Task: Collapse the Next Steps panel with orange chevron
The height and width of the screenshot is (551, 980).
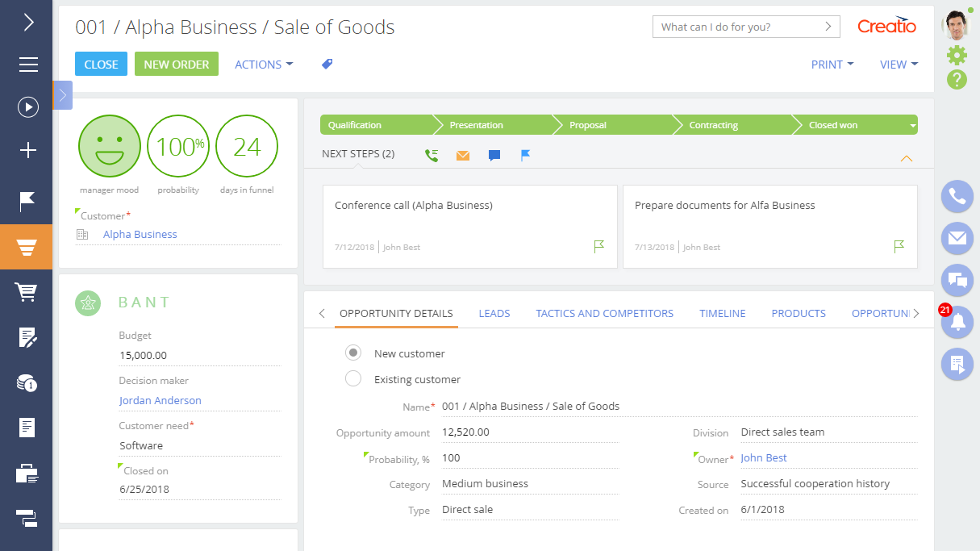Action: coord(907,158)
